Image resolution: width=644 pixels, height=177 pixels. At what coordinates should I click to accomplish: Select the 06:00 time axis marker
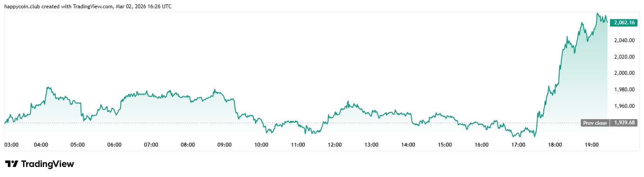pyautogui.click(x=114, y=144)
